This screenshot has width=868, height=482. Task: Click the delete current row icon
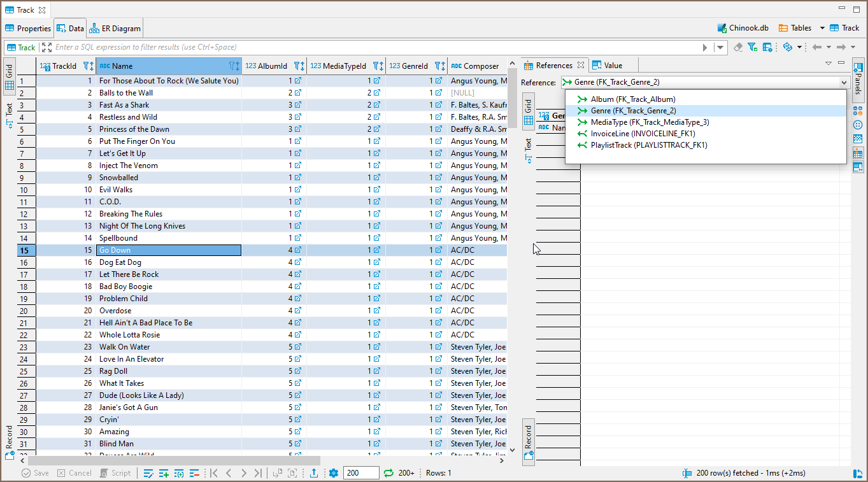(194, 473)
